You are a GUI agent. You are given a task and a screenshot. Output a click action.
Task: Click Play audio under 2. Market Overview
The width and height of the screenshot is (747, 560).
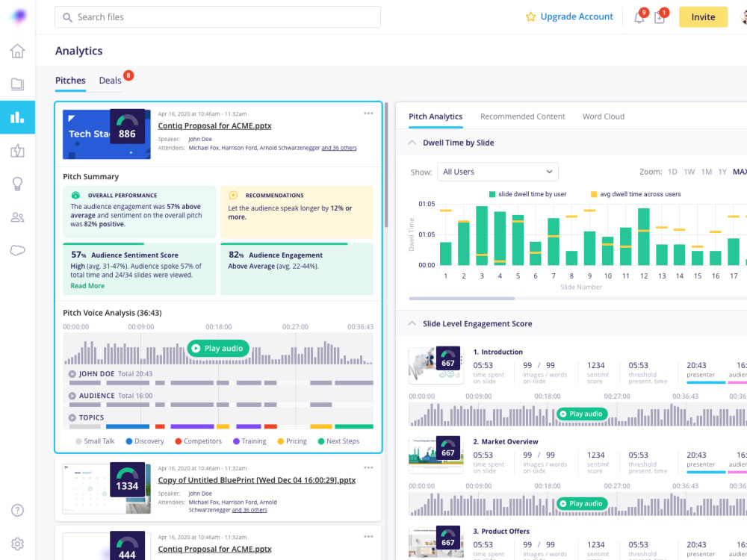582,503
